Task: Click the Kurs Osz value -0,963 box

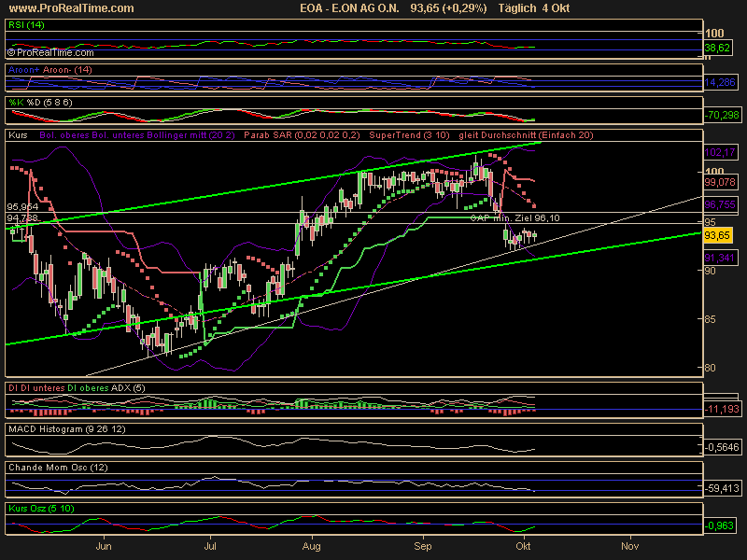Action: pos(720,525)
